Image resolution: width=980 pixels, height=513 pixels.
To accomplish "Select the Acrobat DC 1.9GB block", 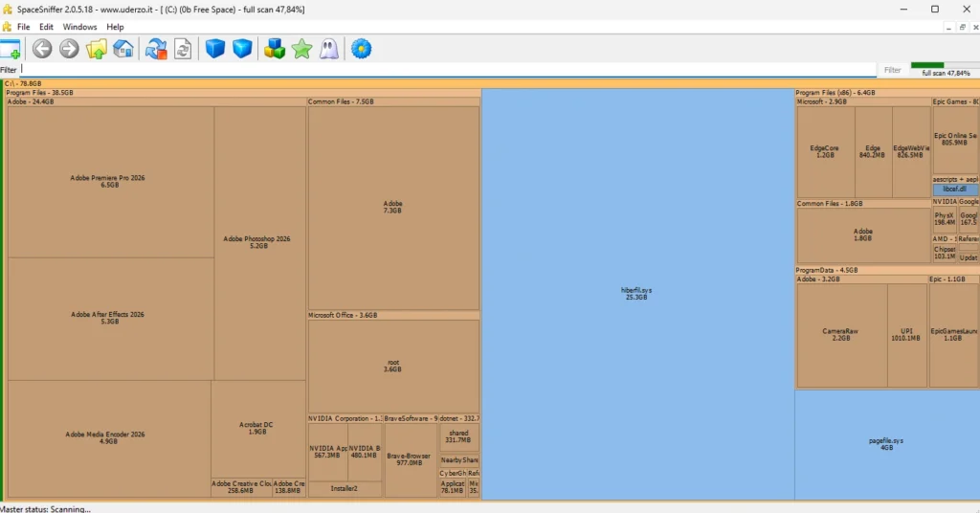I will pos(257,429).
